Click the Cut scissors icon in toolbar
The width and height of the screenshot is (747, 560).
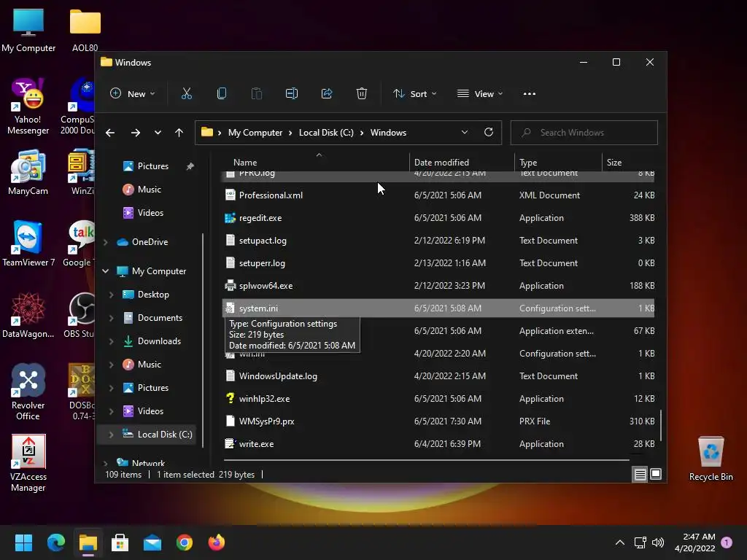pyautogui.click(x=186, y=94)
